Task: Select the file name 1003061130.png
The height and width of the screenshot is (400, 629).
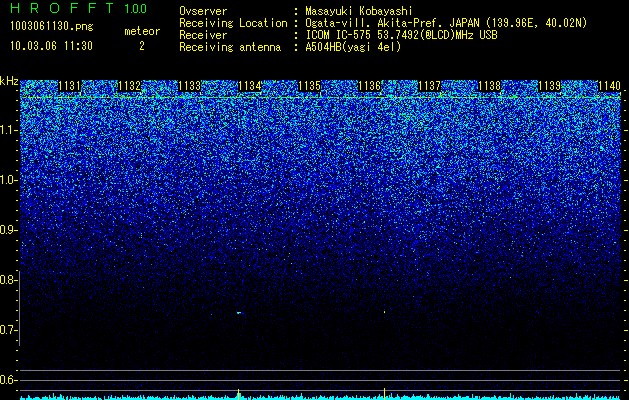Action: click(52, 26)
